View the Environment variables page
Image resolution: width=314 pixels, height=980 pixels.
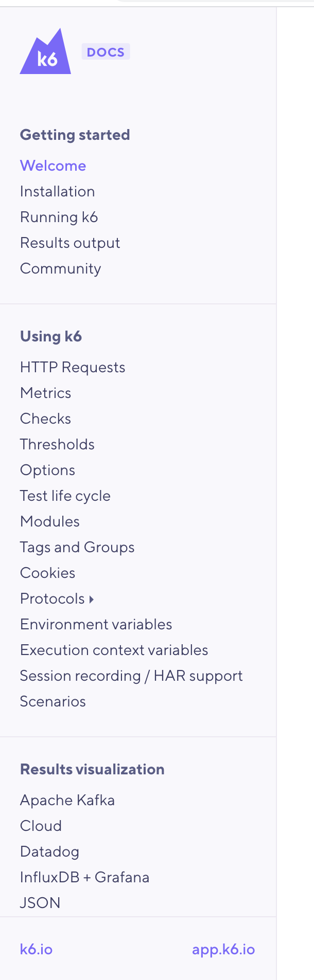(95, 624)
